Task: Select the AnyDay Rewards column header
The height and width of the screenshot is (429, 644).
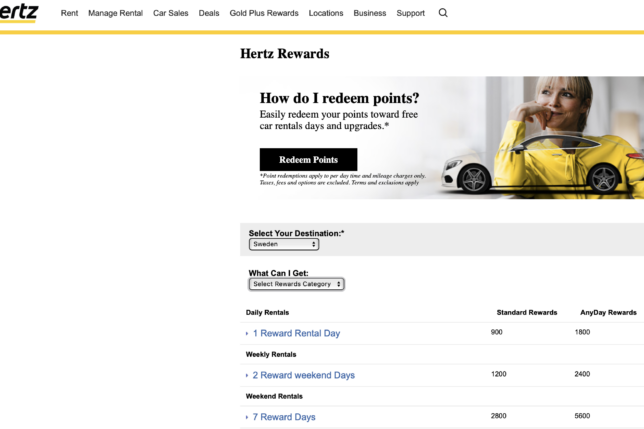Action: click(x=608, y=312)
